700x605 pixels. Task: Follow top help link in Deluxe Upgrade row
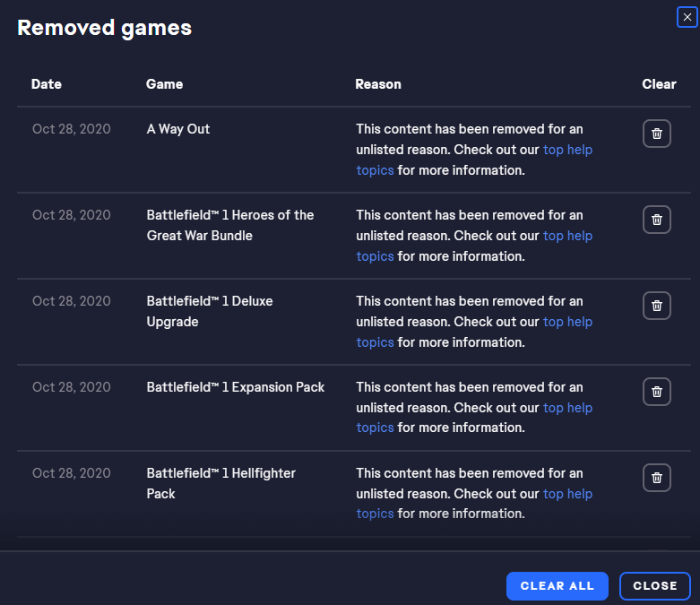567,322
